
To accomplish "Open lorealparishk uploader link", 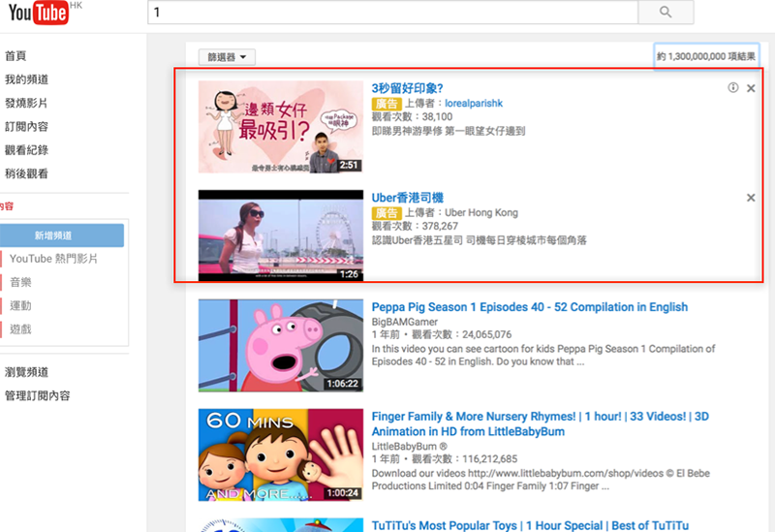I will 474,103.
